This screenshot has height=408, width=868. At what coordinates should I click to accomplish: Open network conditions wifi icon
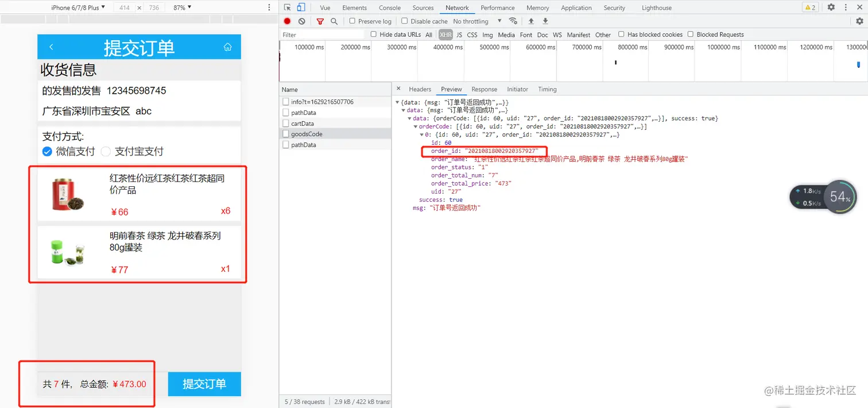coord(513,21)
